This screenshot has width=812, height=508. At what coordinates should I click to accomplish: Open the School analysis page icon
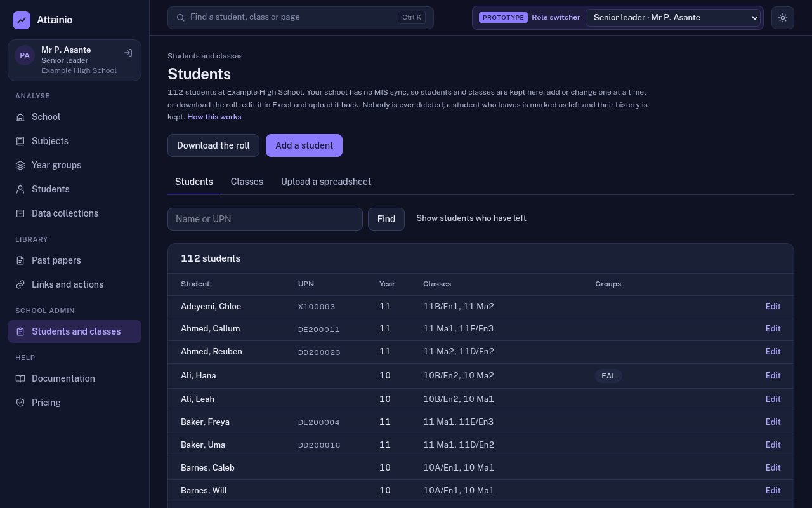pos(20,117)
